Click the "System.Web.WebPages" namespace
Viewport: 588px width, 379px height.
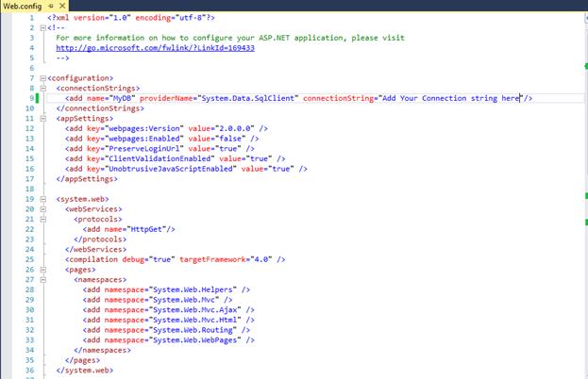coord(195,340)
